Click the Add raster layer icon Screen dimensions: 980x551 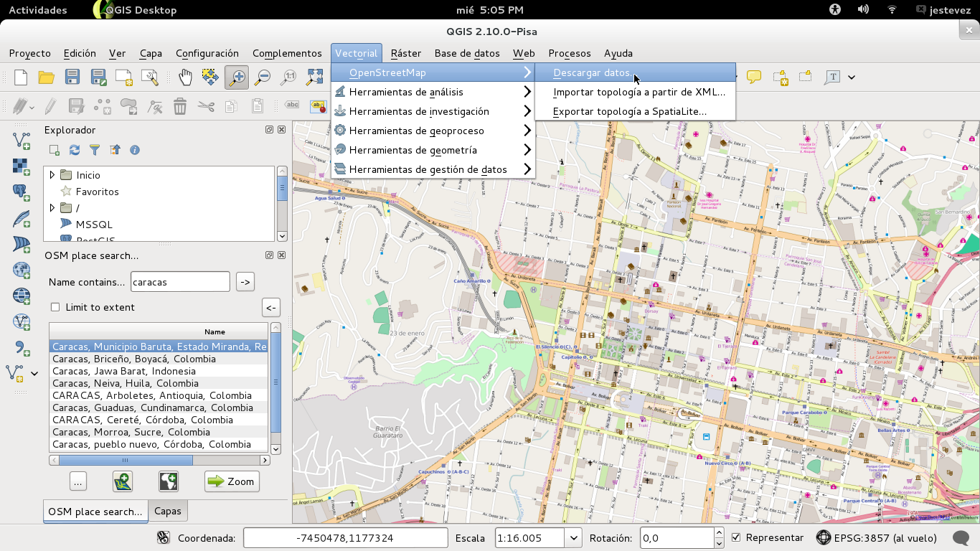[x=21, y=166]
